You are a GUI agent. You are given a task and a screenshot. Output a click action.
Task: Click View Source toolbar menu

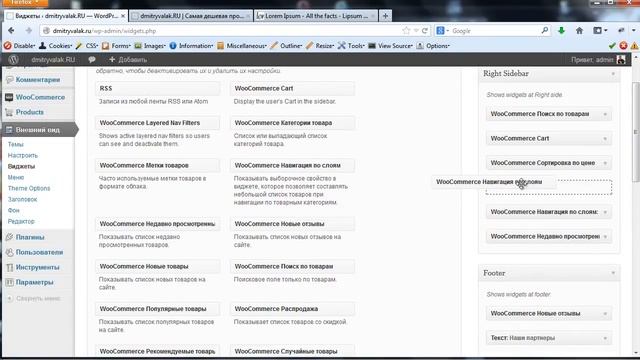(391, 46)
